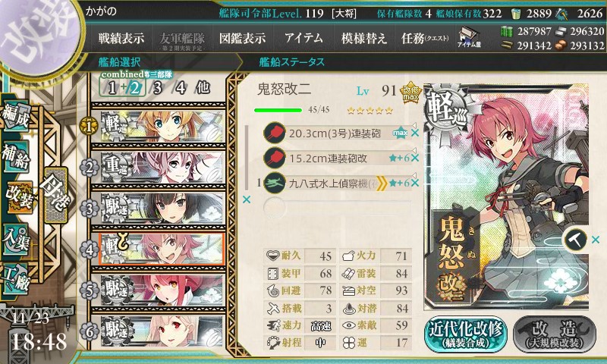Select fleet tab 3

157,88
